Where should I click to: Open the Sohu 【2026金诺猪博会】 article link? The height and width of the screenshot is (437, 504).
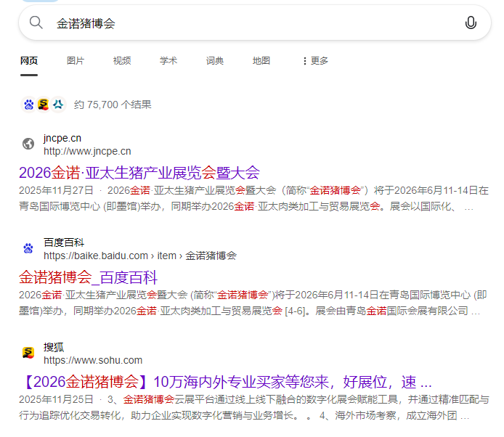pyautogui.click(x=225, y=382)
